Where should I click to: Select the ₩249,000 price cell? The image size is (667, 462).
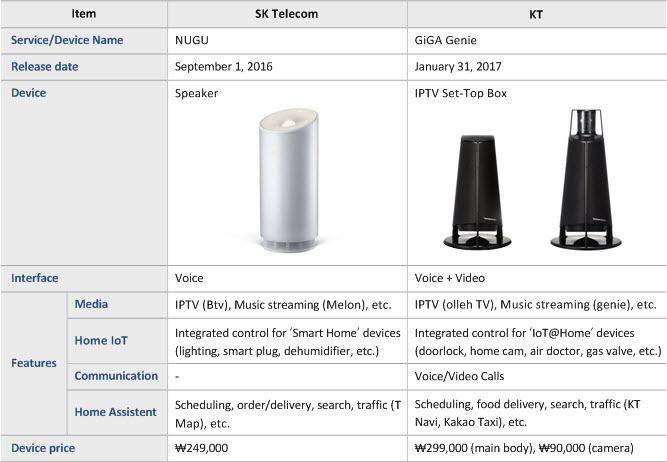coord(288,448)
